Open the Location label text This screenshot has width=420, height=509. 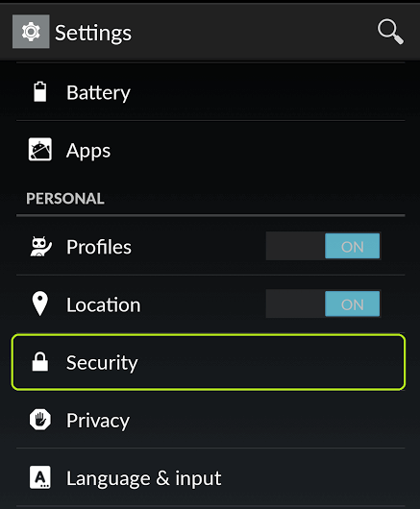coord(103,304)
